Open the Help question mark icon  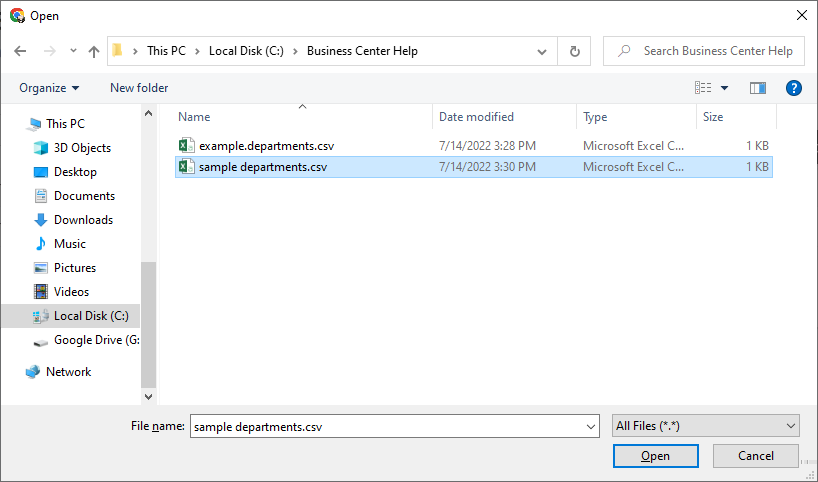click(x=794, y=88)
